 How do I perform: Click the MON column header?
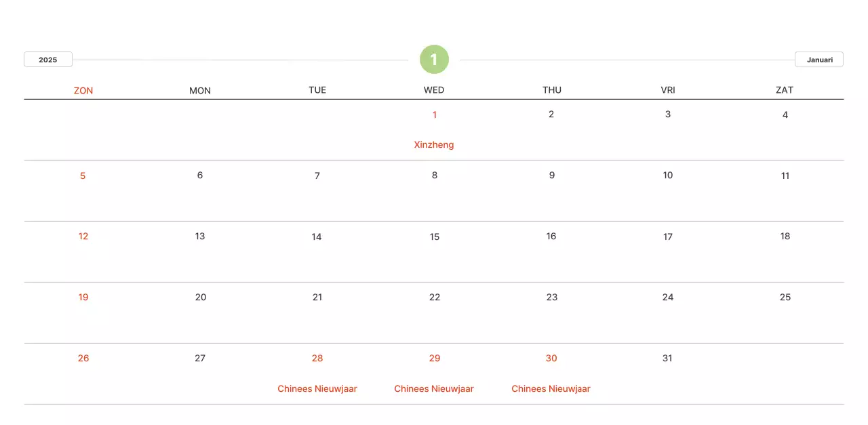(200, 90)
